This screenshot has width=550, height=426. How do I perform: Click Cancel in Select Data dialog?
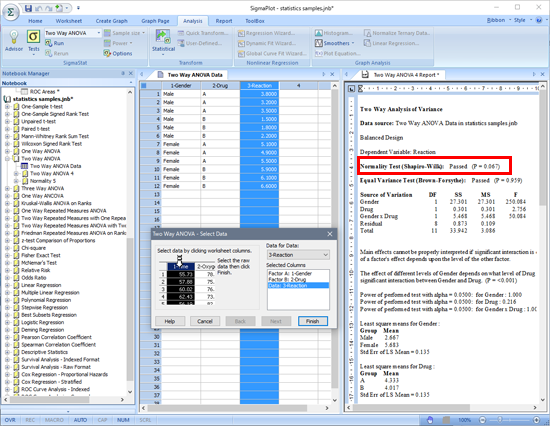205,321
